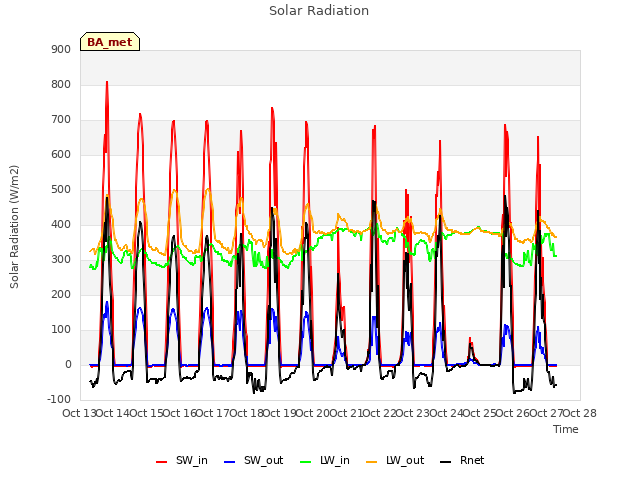Click the 400 y-axis tick label
Image resolution: width=640 pixels, height=480 pixels.
pos(61,224)
